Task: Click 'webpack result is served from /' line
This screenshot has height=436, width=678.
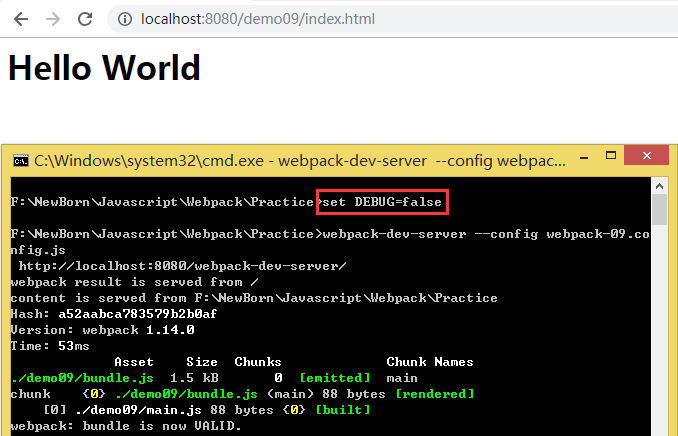Action: click(134, 282)
